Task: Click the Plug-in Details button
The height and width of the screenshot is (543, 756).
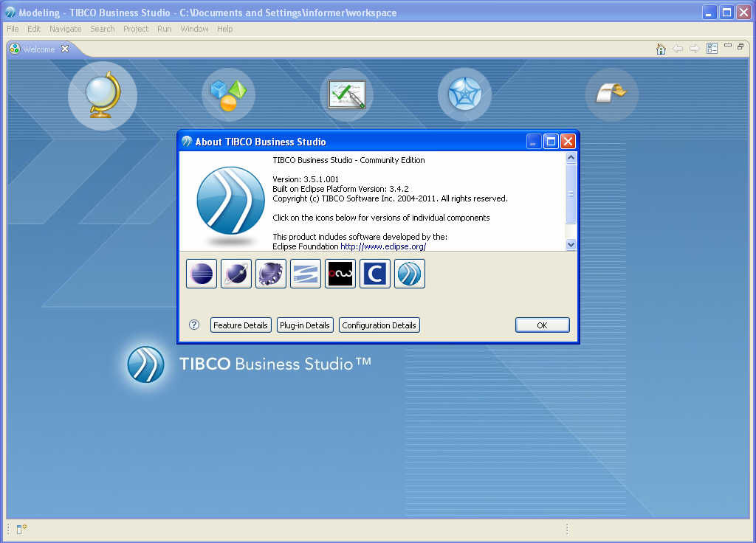Action: pos(305,325)
